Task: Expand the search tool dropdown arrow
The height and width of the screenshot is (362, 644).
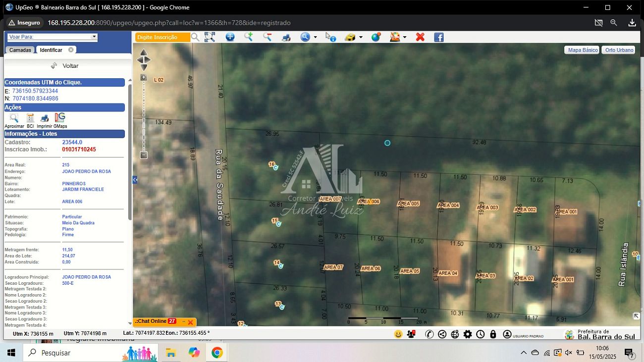Action: point(315,37)
